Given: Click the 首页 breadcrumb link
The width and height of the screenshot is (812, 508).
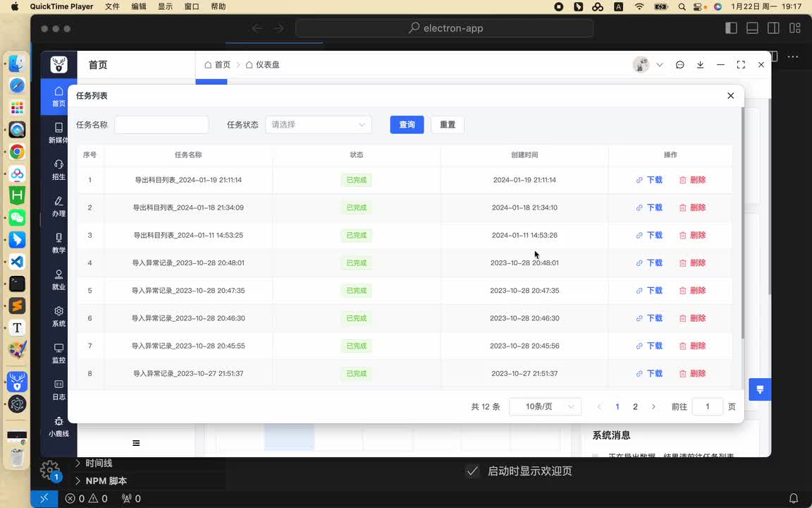Looking at the screenshot, I should 217,65.
